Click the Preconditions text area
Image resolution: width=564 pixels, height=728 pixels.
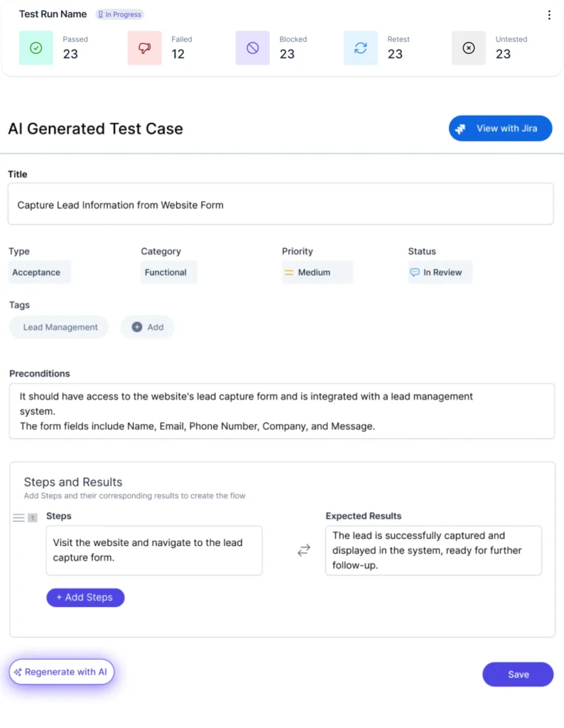tap(281, 411)
